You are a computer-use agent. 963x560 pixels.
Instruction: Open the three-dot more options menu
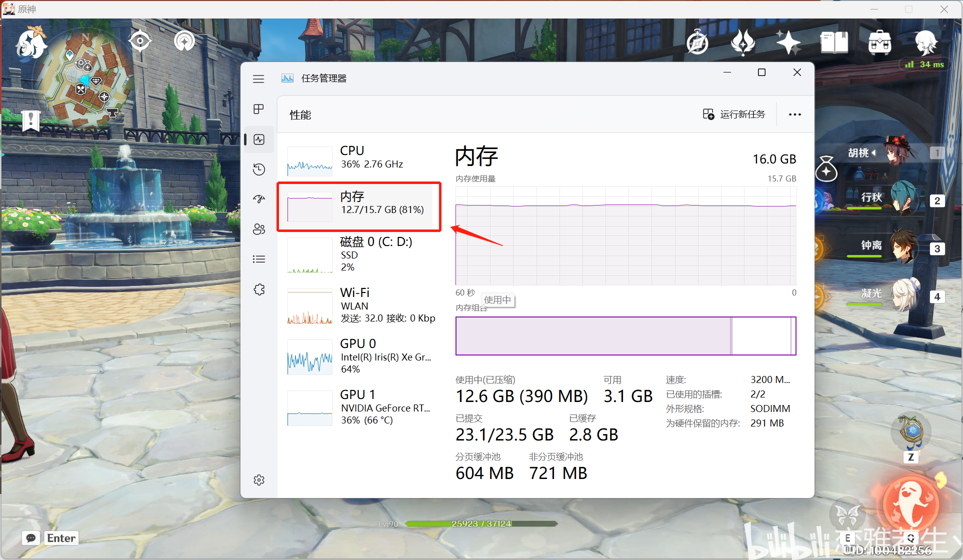795,114
